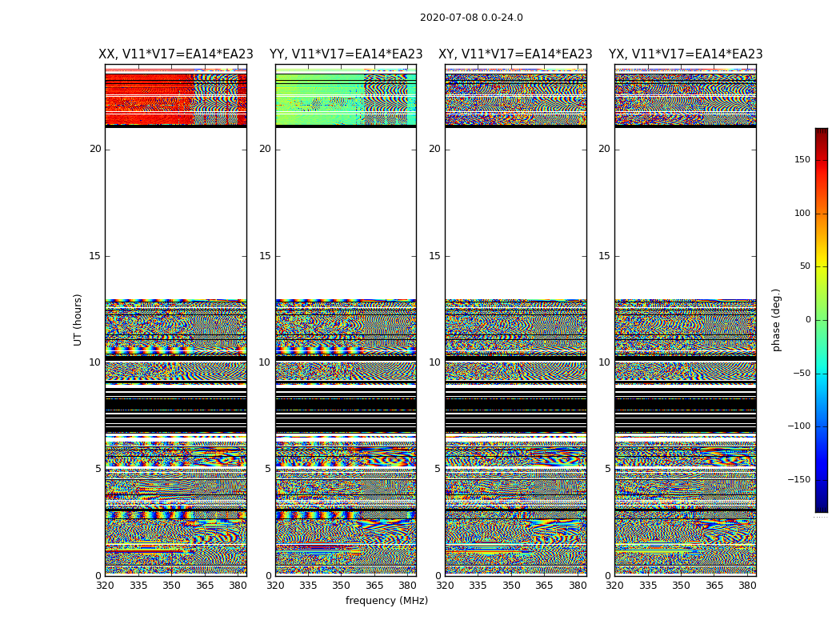This screenshot has width=840, height=640.
Task: Click the YY panel phase plot
Action: point(346,320)
